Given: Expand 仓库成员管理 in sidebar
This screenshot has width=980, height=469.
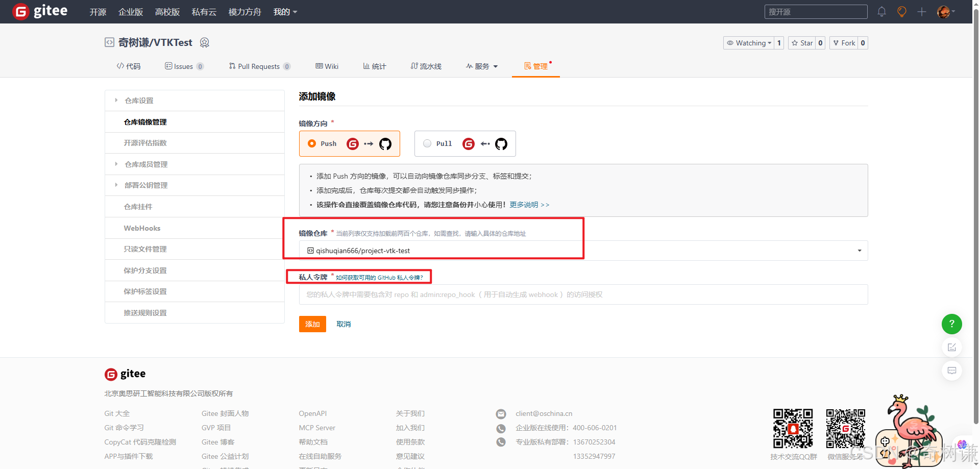Looking at the screenshot, I should (194, 164).
